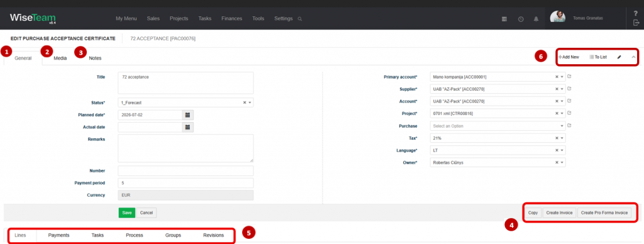The height and width of the screenshot is (244, 644).
Task: Click To List
Action: click(x=598, y=57)
